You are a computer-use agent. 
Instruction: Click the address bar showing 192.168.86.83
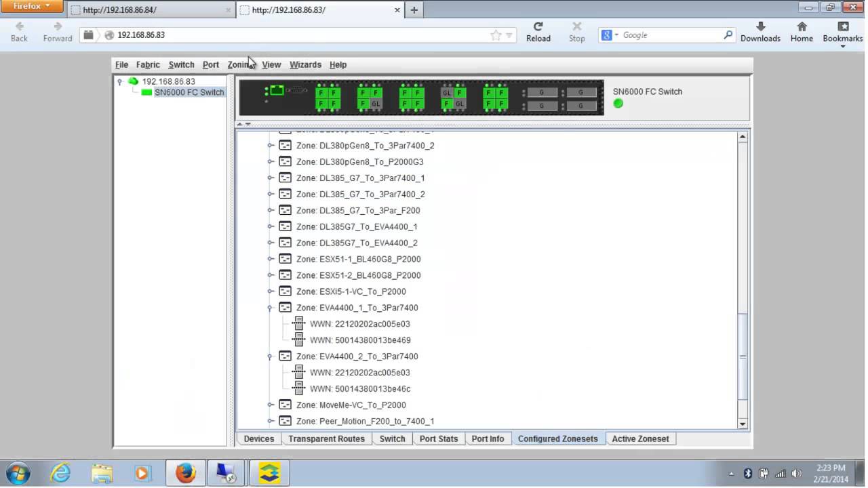pos(298,35)
